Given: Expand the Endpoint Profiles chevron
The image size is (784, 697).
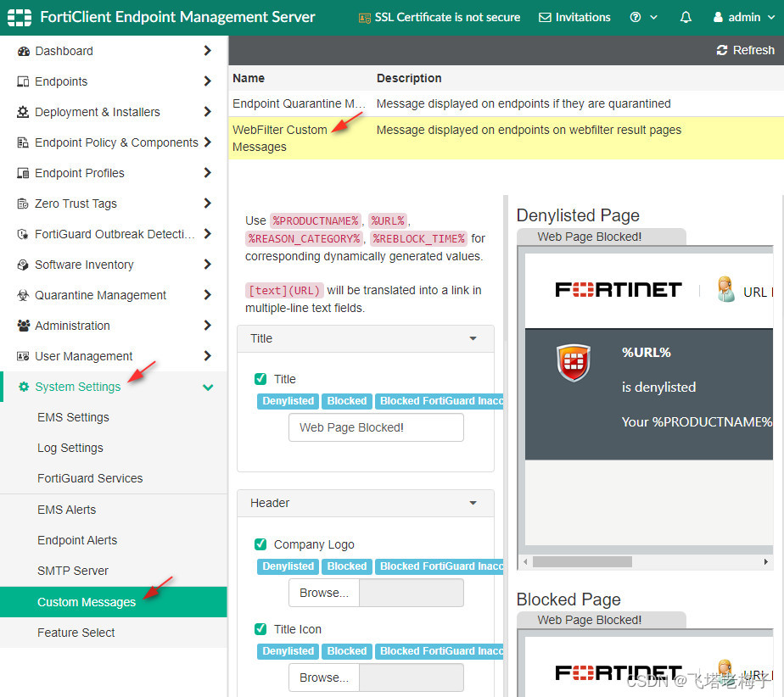Looking at the screenshot, I should coord(208,172).
